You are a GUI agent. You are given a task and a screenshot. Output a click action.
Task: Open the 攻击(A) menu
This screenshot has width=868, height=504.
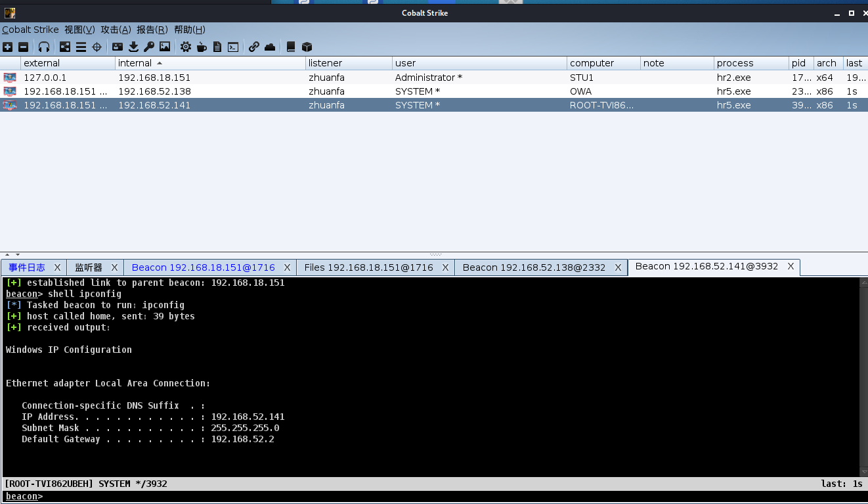(116, 30)
